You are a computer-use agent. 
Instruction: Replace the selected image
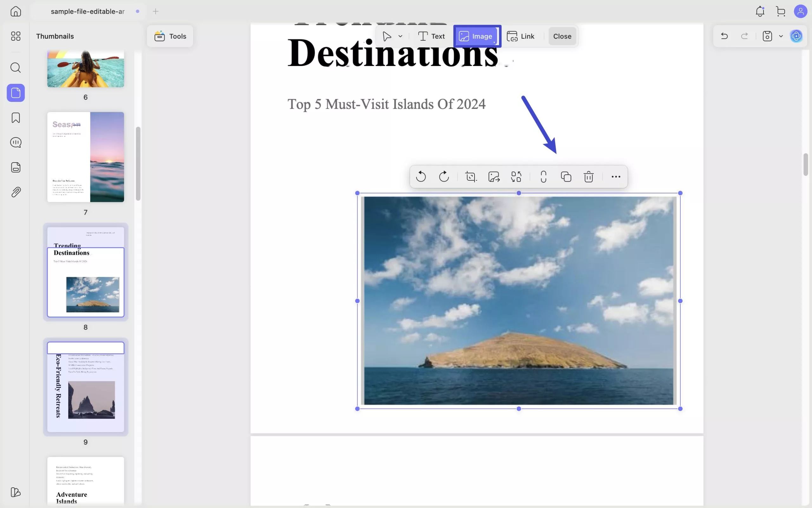tap(516, 177)
